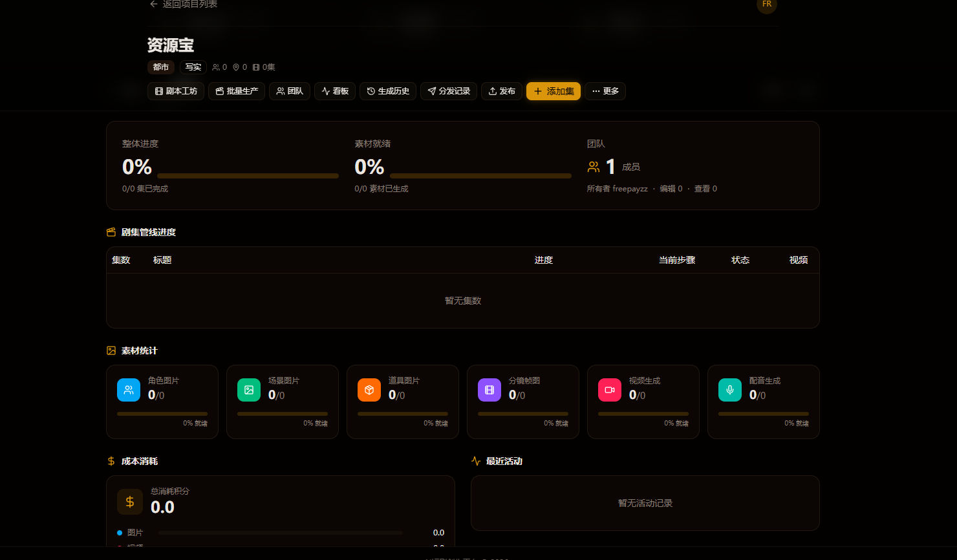This screenshot has height=560, width=957.
Task: Click the 发布 publish button
Action: (502, 91)
